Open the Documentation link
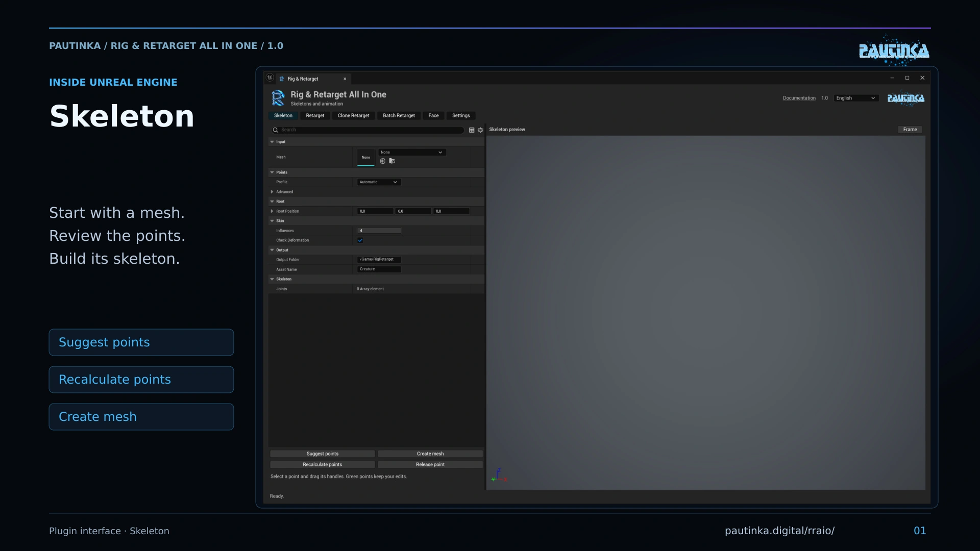This screenshot has height=551, width=980. [x=799, y=98]
